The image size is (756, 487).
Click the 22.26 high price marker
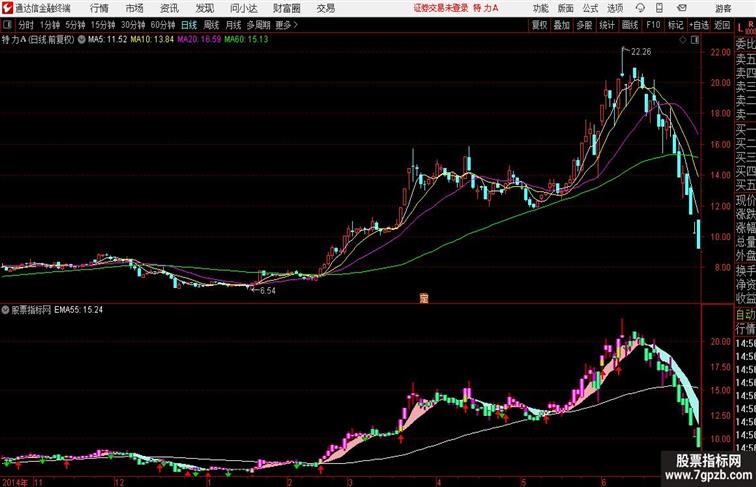pyautogui.click(x=641, y=52)
